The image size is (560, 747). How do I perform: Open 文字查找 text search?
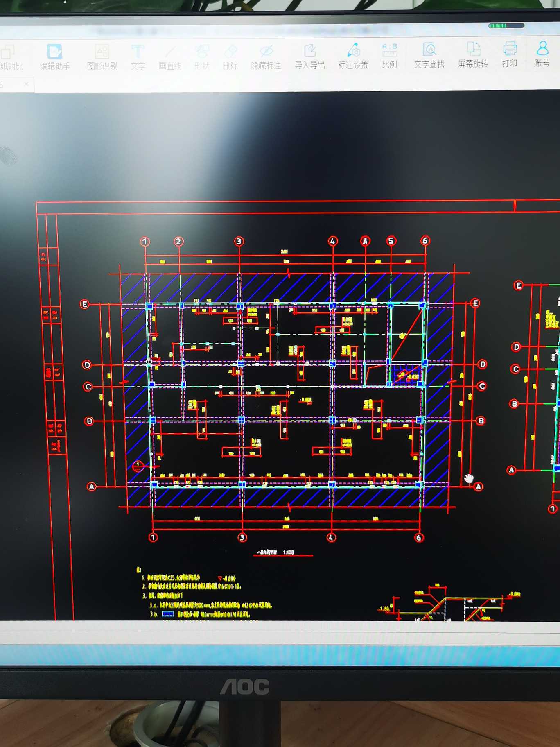click(429, 55)
